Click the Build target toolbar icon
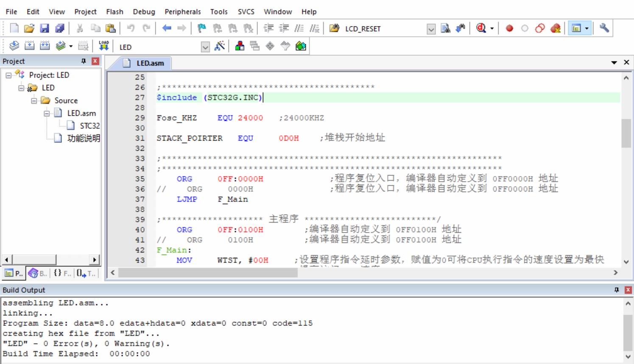Screen dimensions: 634x364 pyautogui.click(x=29, y=46)
